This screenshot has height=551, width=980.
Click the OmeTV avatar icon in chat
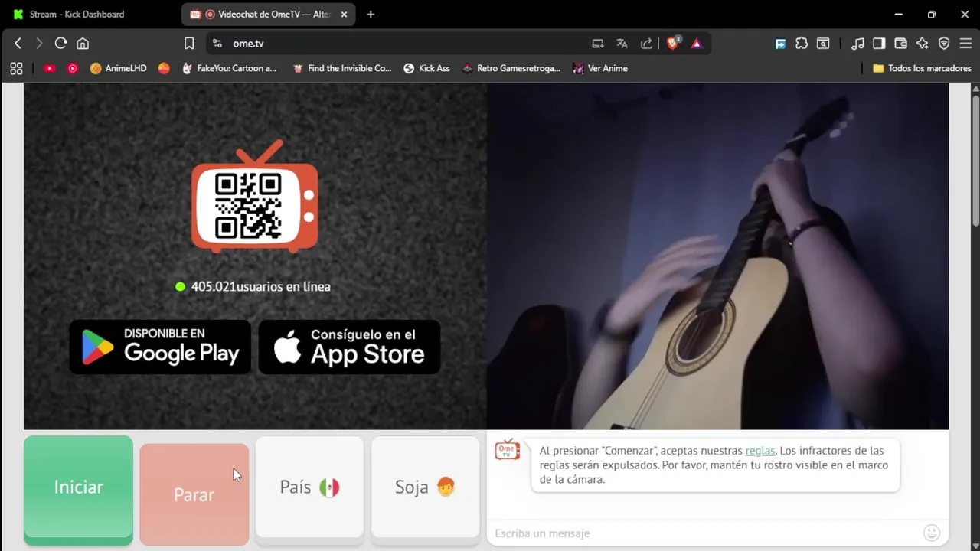click(x=507, y=450)
